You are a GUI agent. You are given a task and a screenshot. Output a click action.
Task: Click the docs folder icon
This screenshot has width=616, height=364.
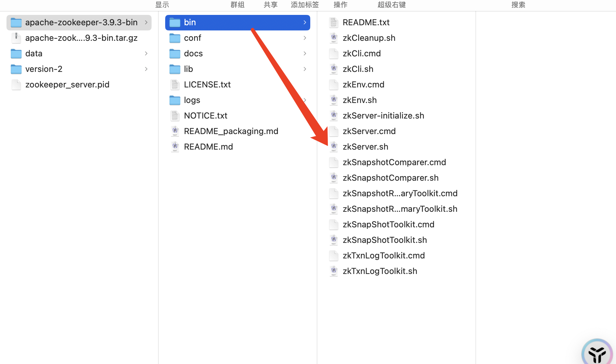tap(175, 54)
